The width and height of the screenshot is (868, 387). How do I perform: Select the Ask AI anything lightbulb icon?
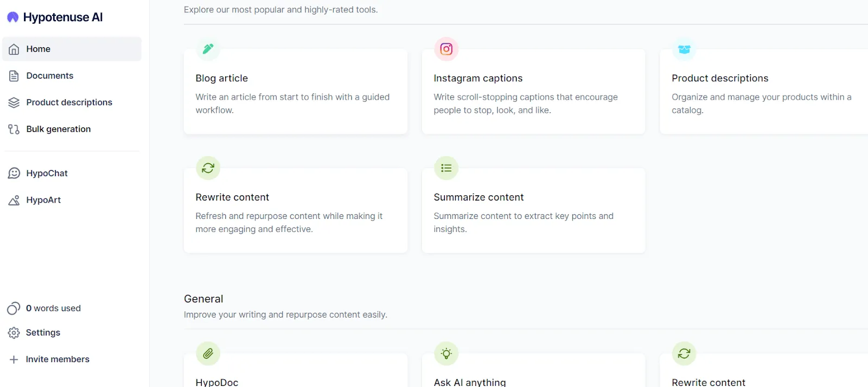(446, 353)
